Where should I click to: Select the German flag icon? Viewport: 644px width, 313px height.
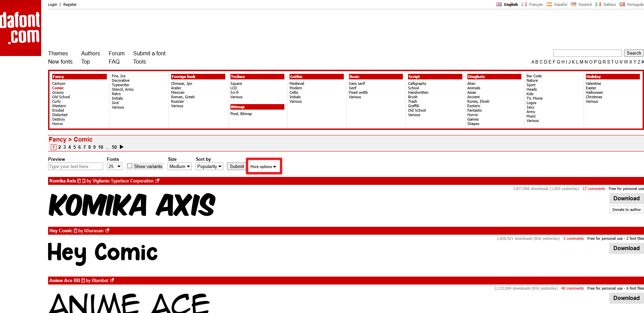574,4
